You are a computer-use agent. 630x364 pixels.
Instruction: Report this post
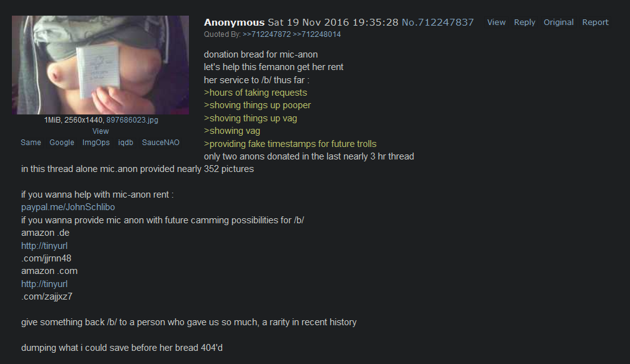[596, 22]
